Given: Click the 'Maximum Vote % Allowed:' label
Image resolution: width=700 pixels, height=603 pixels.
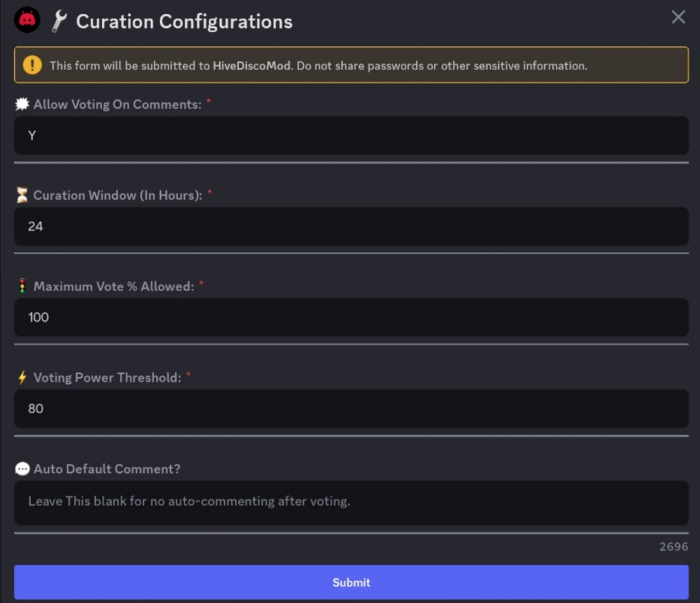Looking at the screenshot, I should [114, 286].
